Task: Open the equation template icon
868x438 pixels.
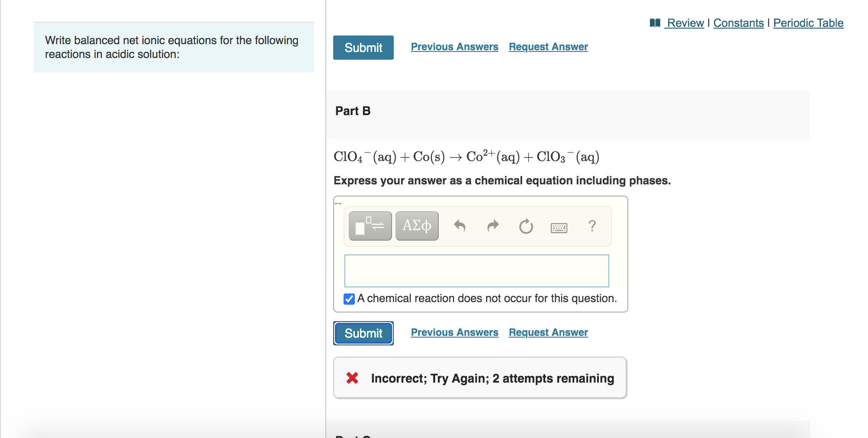Action: pyautogui.click(x=370, y=225)
